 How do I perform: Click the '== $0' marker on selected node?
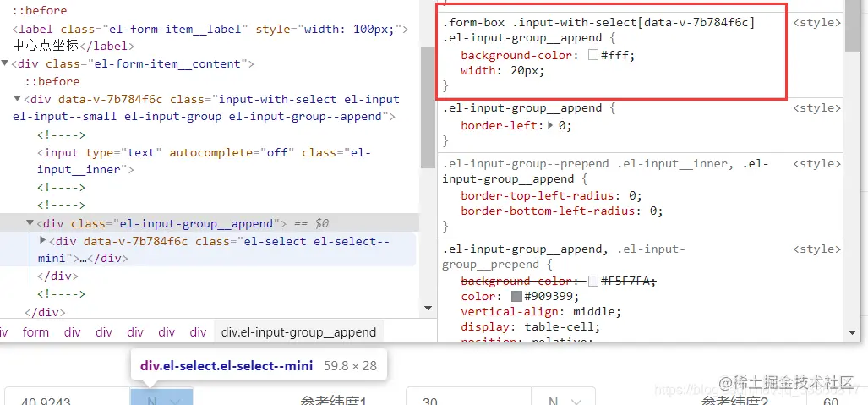pyautogui.click(x=311, y=223)
